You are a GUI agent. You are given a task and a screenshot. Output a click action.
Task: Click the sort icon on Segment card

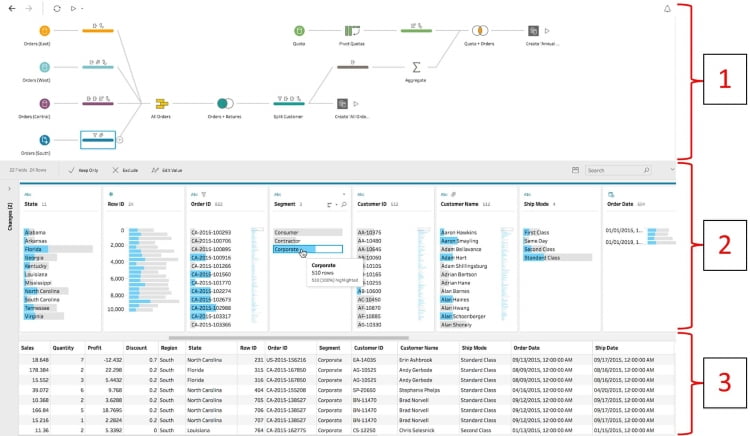coord(330,205)
